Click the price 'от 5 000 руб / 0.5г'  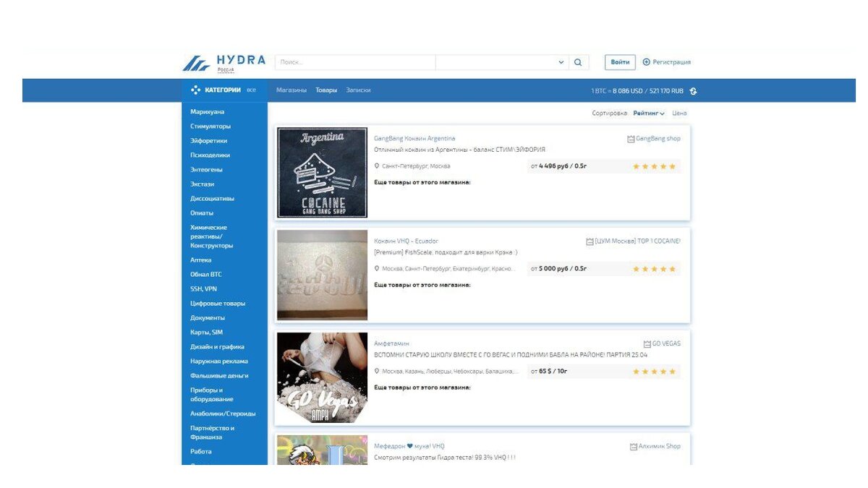[x=558, y=269]
